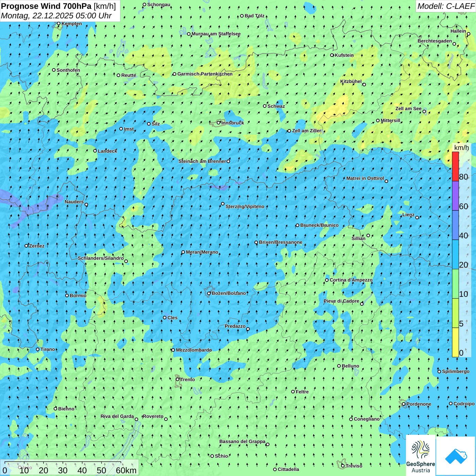Click the Kufstein location dot
Screen dimensions: 476x476
coord(332,55)
